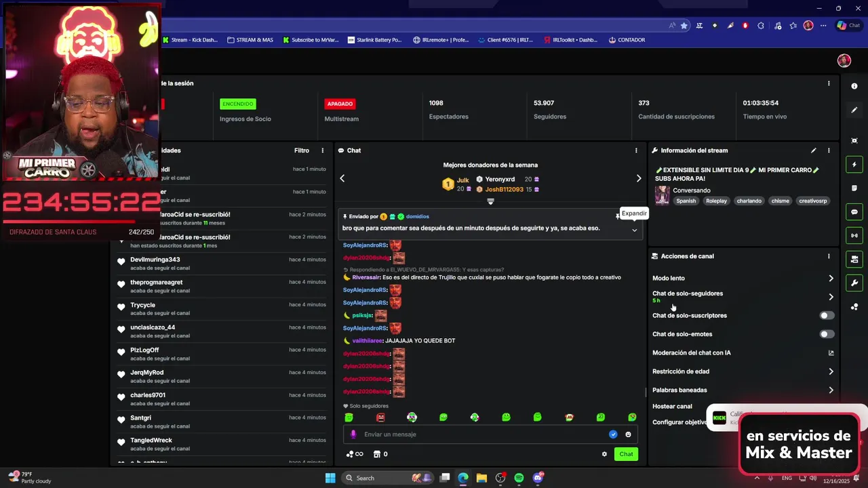
Task: Expand Restricción de edad options
Action: coord(831,371)
